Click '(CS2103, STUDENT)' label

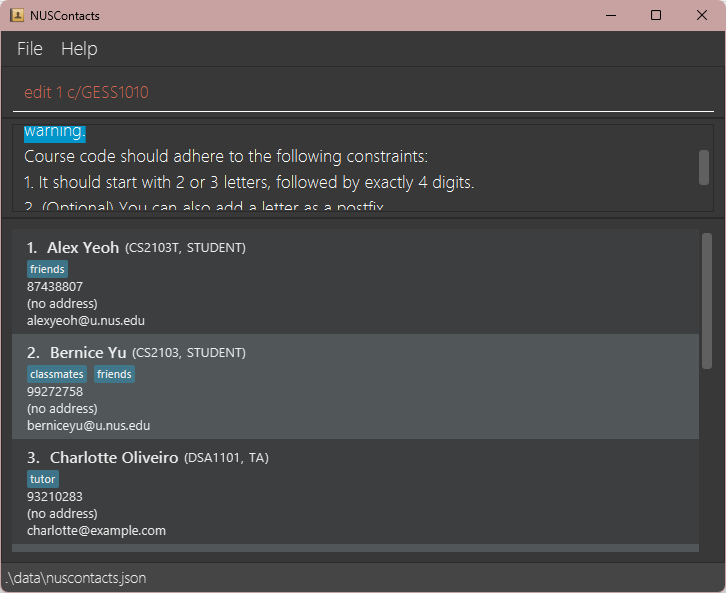(x=189, y=353)
